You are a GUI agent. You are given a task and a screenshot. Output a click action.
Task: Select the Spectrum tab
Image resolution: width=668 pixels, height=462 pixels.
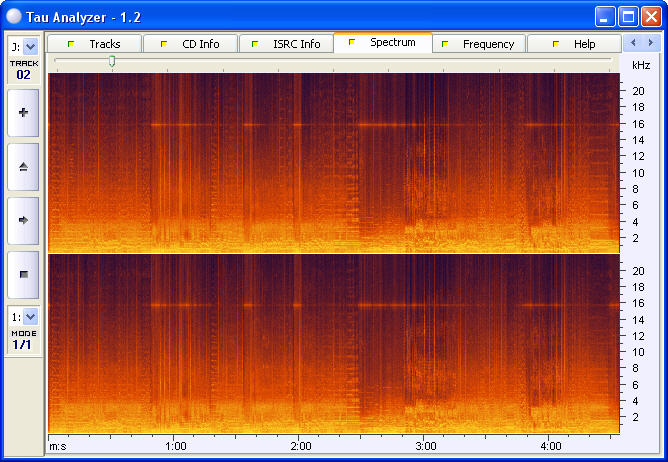[383, 43]
